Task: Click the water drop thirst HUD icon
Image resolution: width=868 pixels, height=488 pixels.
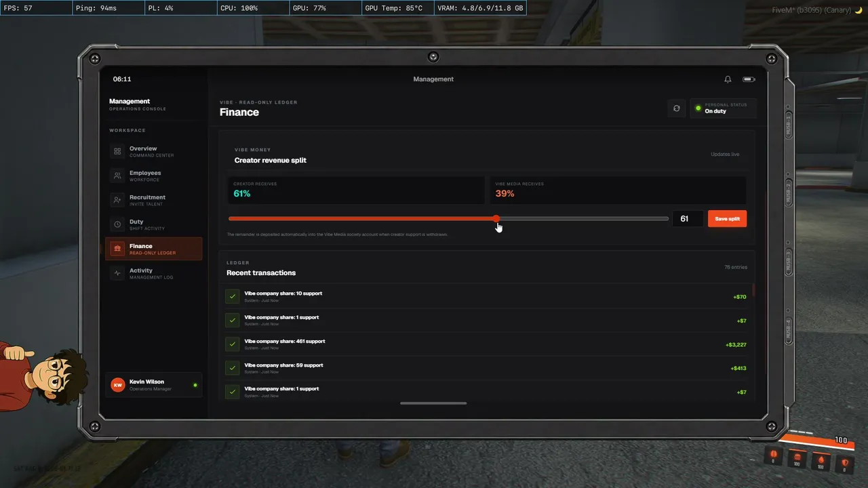Action: 821,461
